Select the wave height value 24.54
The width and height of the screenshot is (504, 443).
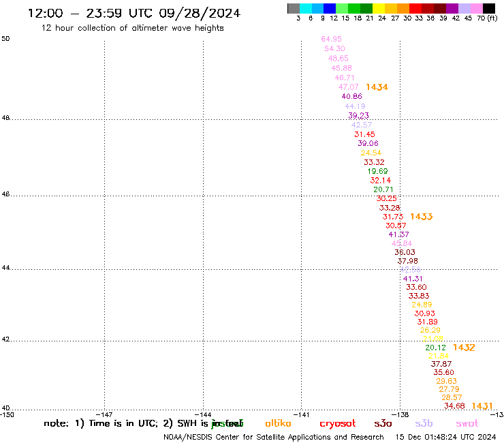point(371,153)
